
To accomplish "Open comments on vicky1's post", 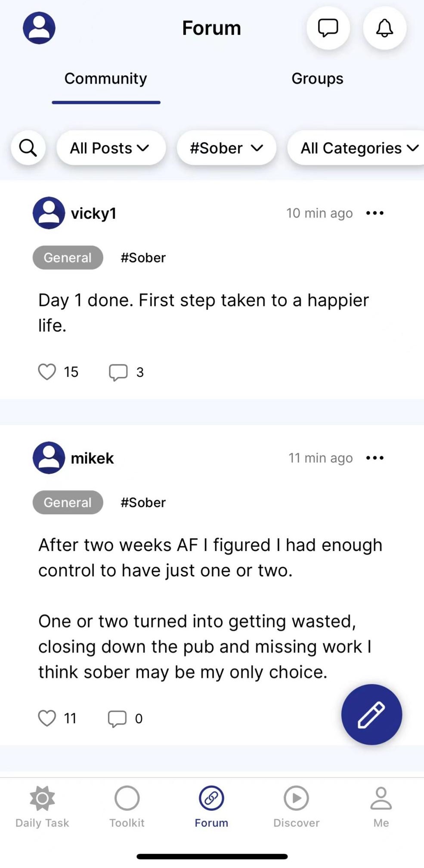I will coord(118,372).
